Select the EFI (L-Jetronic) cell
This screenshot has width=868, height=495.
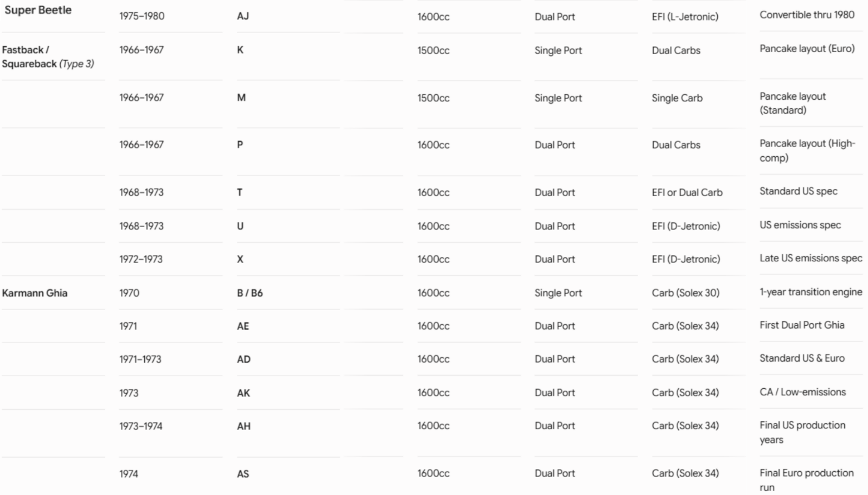685,16
